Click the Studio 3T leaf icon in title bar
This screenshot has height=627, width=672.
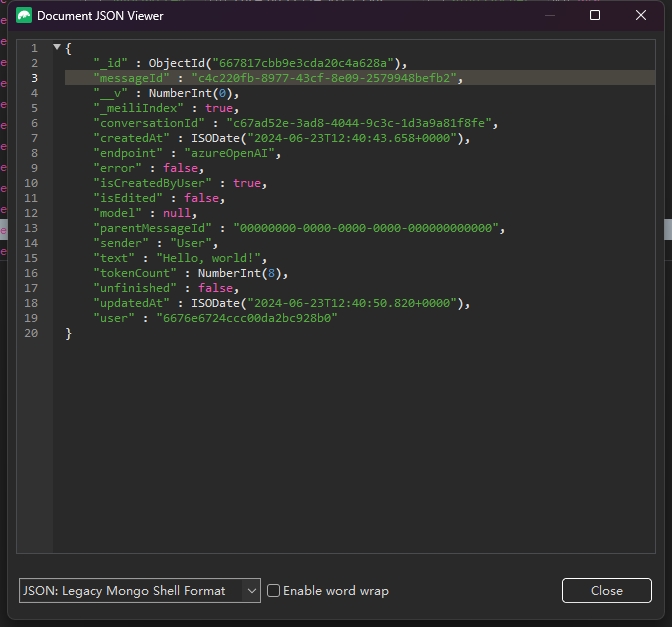point(24,16)
